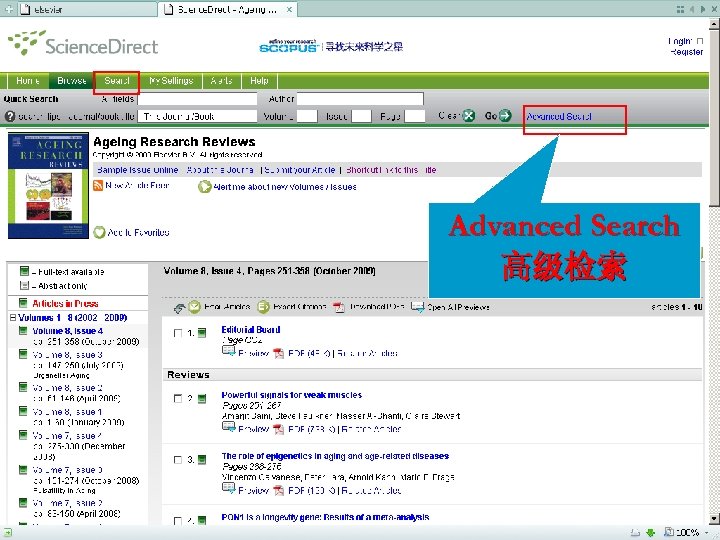
Task: Click full-text icon for Volume 8, Issue 3
Action: pos(23,354)
